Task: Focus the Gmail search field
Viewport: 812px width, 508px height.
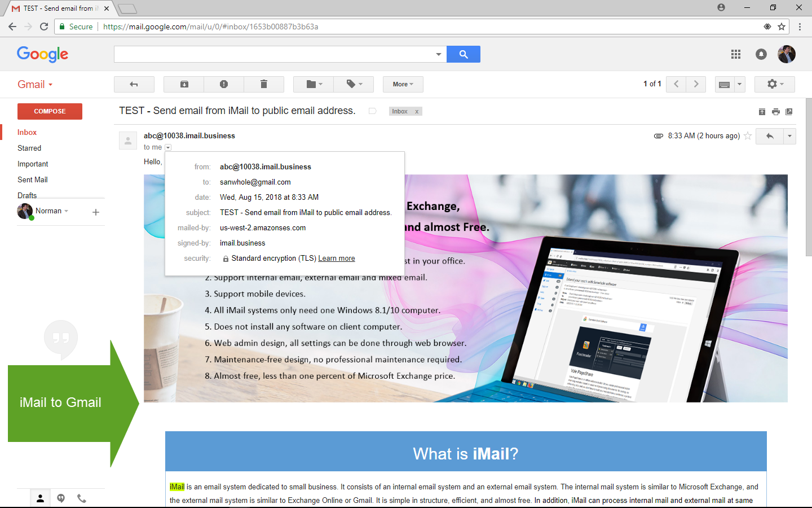Action: (273, 54)
